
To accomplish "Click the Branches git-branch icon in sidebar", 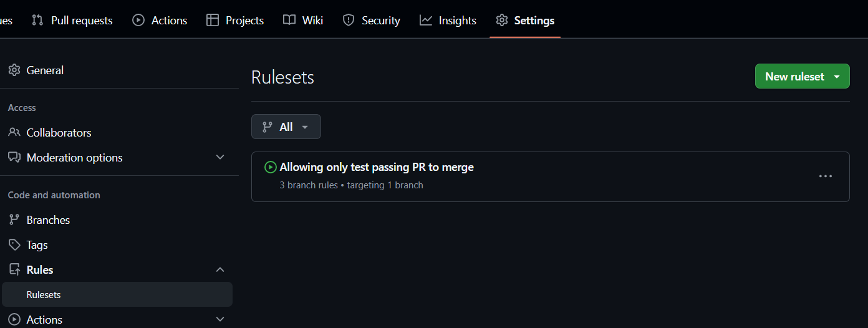I will click(x=14, y=220).
